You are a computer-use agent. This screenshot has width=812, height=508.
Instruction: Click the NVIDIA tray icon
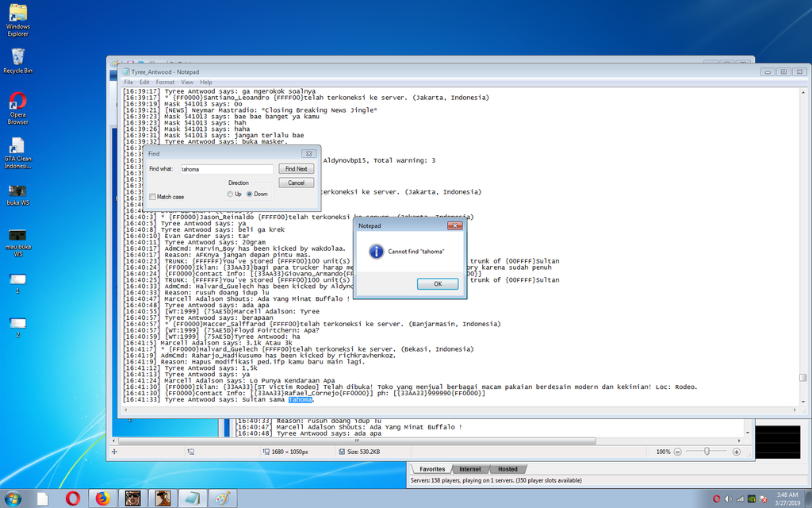[x=752, y=499]
